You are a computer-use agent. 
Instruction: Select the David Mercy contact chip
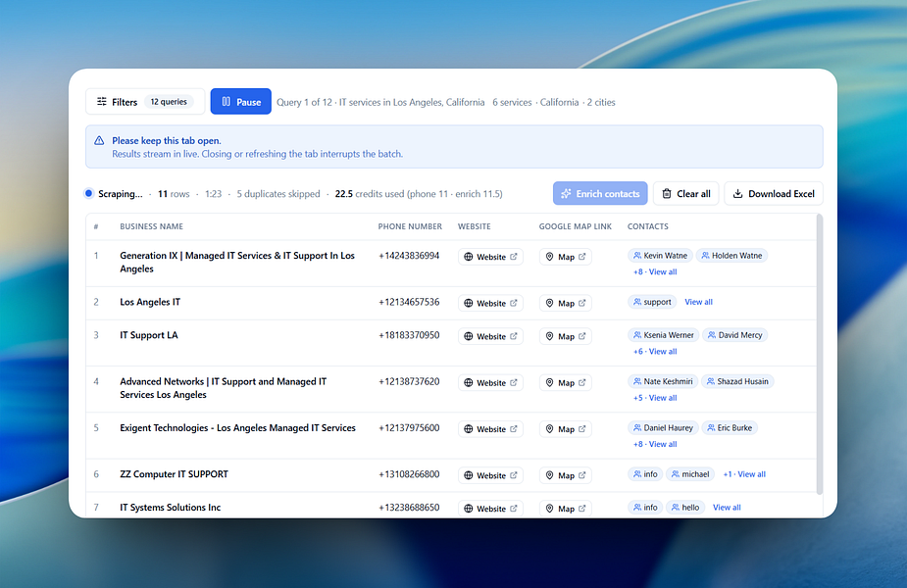tap(734, 335)
